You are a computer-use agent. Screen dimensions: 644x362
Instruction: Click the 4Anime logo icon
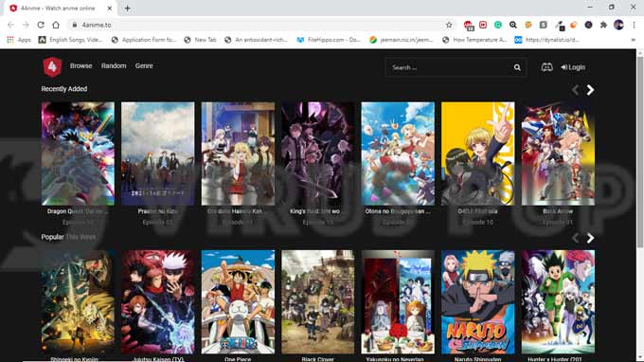point(53,66)
